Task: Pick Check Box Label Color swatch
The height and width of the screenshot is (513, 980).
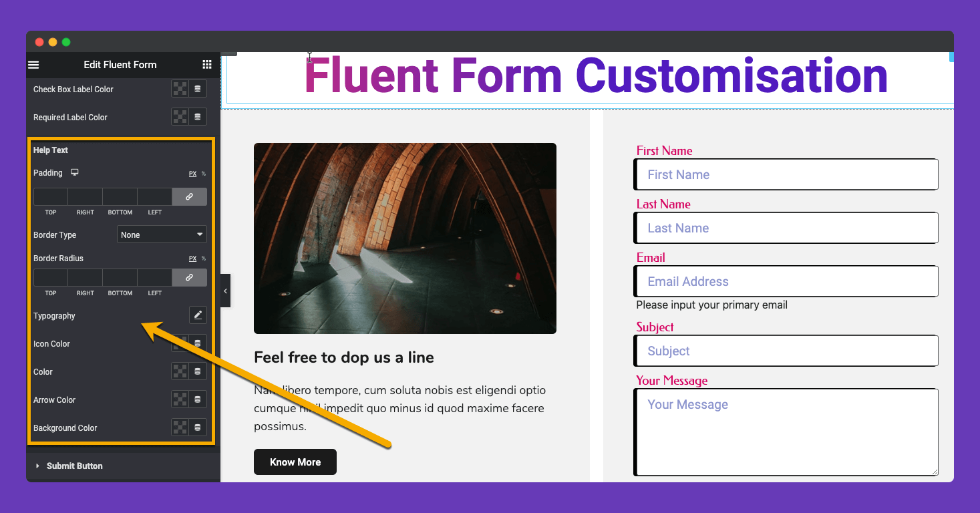Action: point(180,89)
